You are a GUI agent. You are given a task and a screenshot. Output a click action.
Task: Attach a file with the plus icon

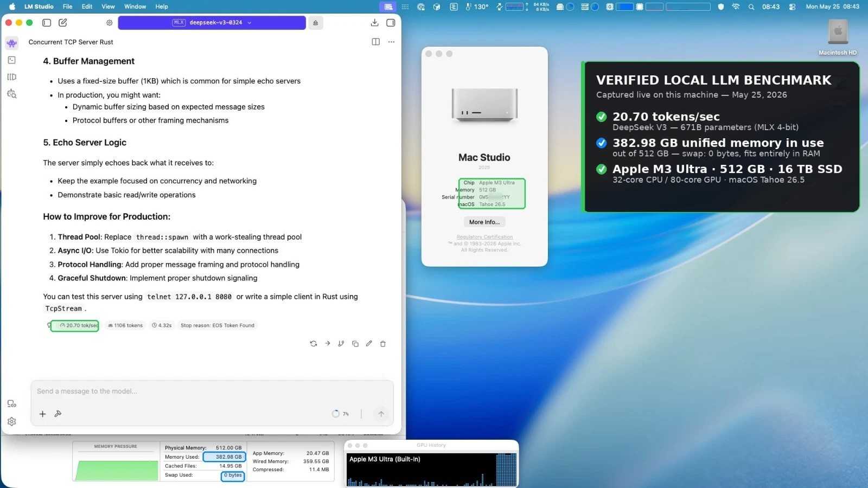42,414
